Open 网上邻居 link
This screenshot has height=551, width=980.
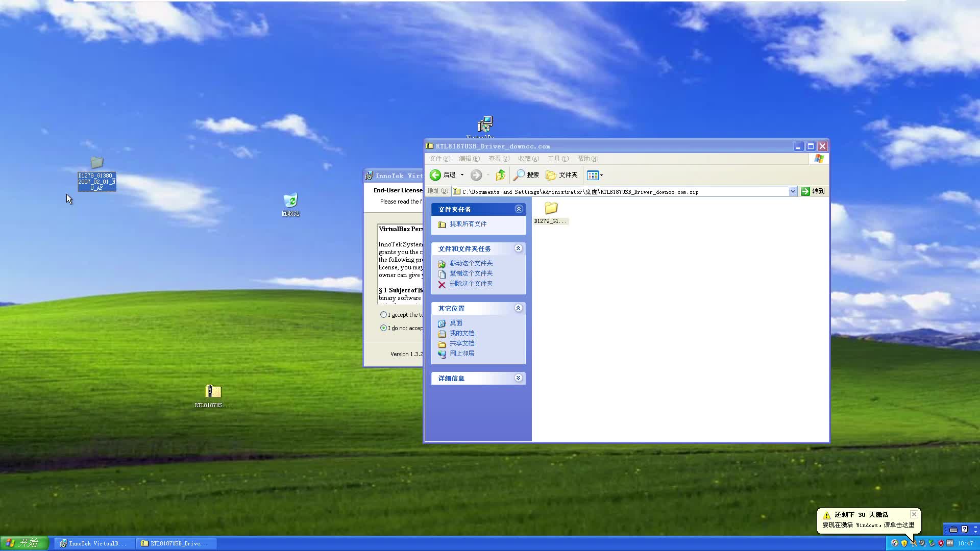462,354
